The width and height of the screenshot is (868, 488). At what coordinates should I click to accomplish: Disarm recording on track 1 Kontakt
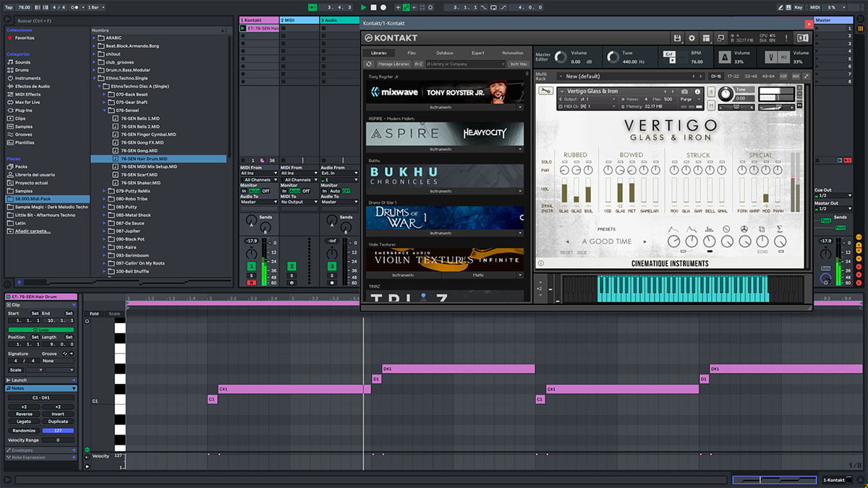click(251, 283)
